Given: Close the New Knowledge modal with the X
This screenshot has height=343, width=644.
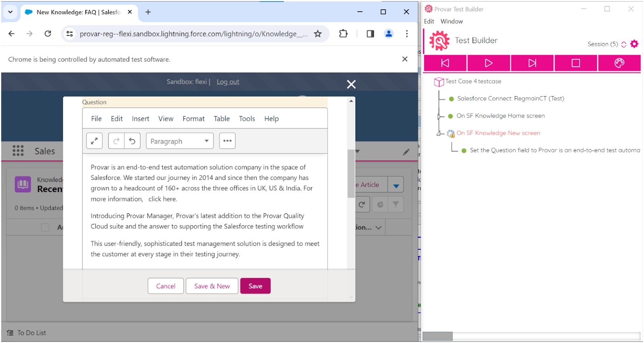Looking at the screenshot, I should coord(351,84).
